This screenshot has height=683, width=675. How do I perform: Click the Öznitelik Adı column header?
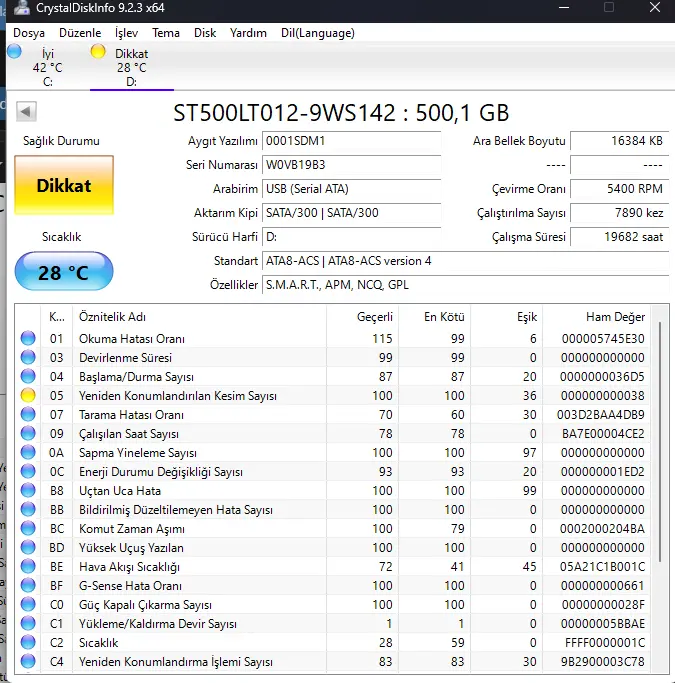pyautogui.click(x=199, y=317)
